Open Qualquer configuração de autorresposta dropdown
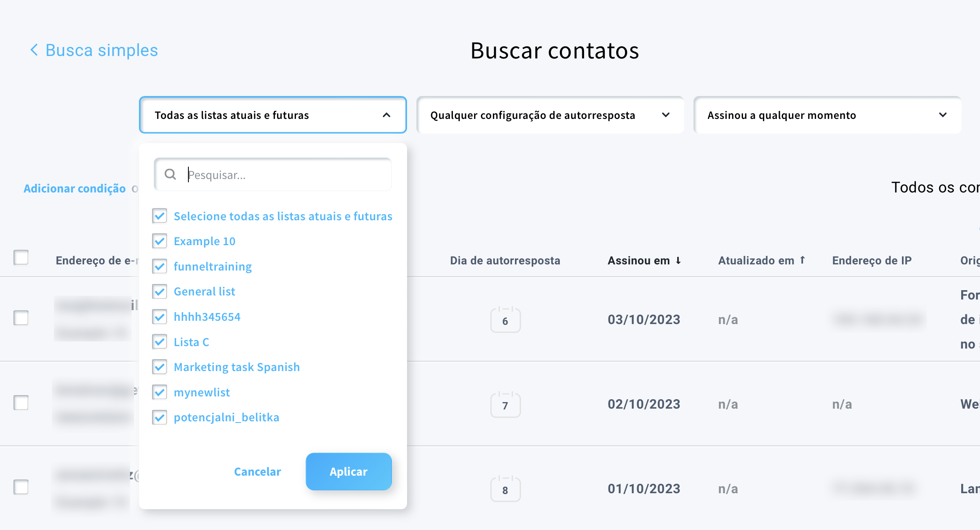This screenshot has height=530, width=980. (x=550, y=115)
